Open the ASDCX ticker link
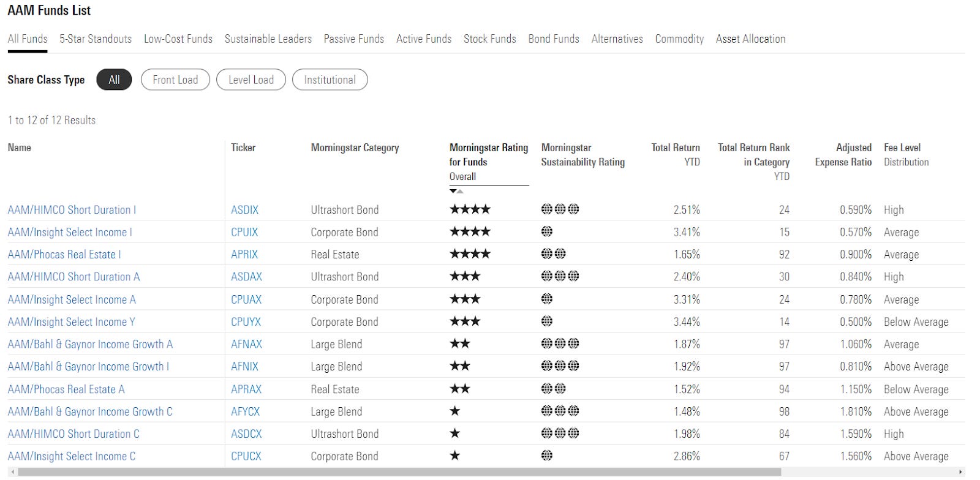This screenshot has width=980, height=480. coord(246,434)
